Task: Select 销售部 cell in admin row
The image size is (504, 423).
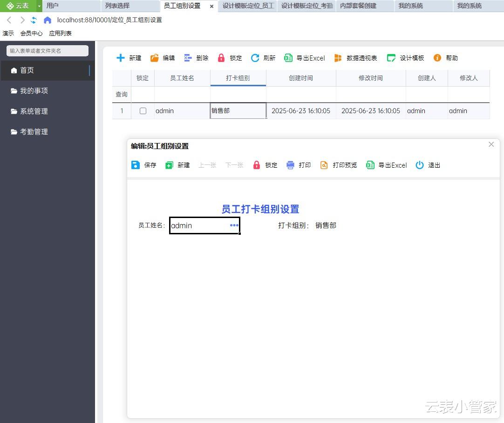Action: [x=238, y=110]
